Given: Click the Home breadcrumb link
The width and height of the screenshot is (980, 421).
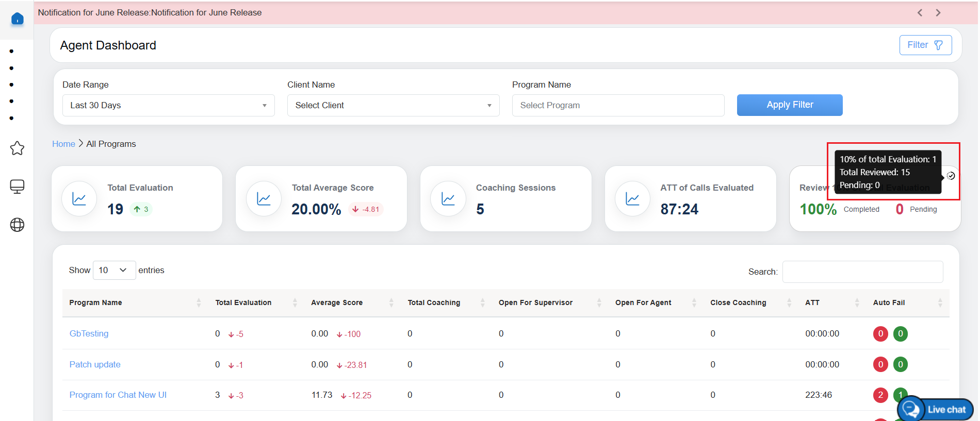Looking at the screenshot, I should 63,144.
